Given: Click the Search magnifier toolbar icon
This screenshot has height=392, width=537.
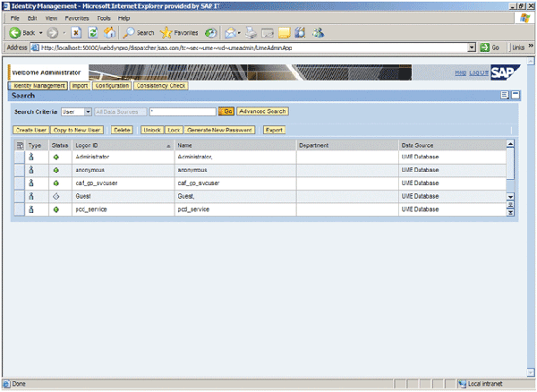Looking at the screenshot, I should 129,32.
